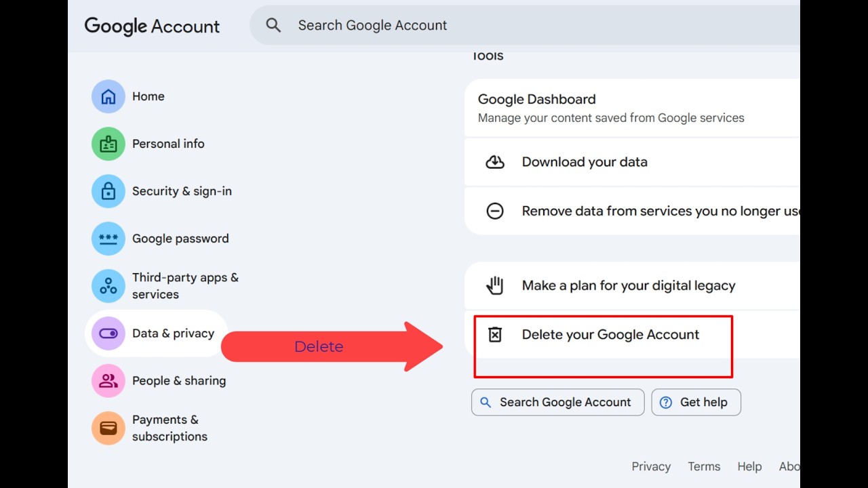
Task: Click the Google Account logo
Action: [x=152, y=26]
